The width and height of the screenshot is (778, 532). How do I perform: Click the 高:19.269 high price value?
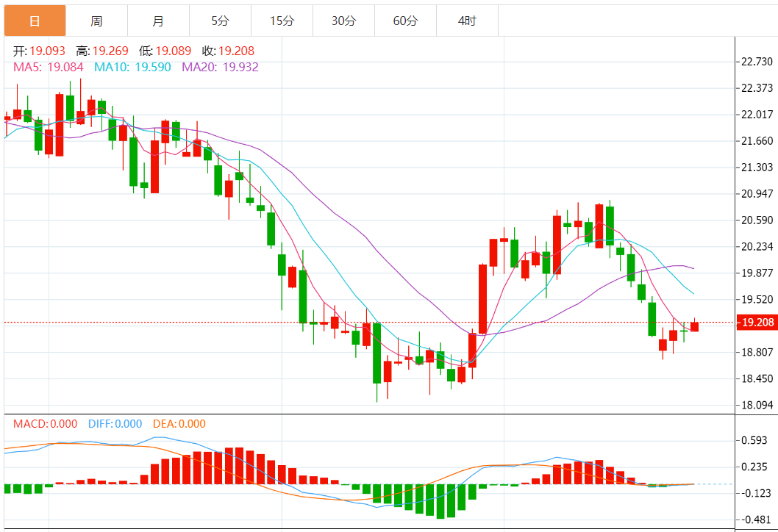click(x=102, y=51)
